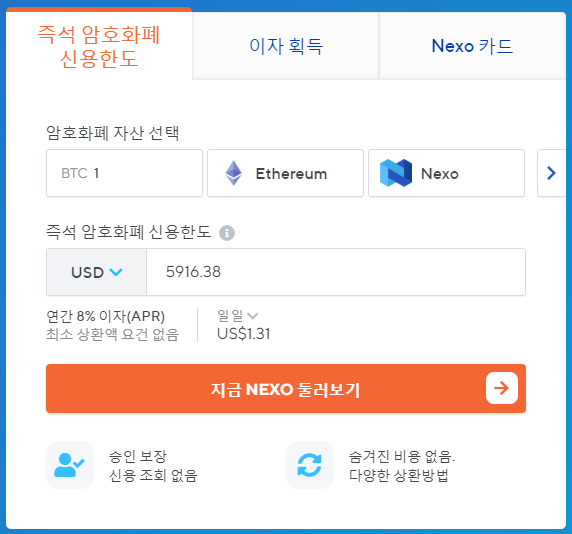Choose Nexo as the crypto asset
572x534 pixels.
click(x=446, y=173)
